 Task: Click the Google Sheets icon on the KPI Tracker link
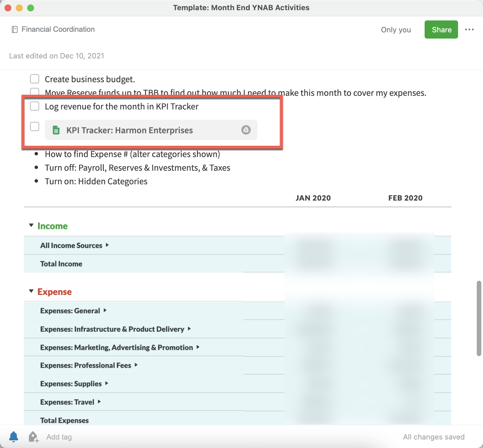pyautogui.click(x=56, y=130)
